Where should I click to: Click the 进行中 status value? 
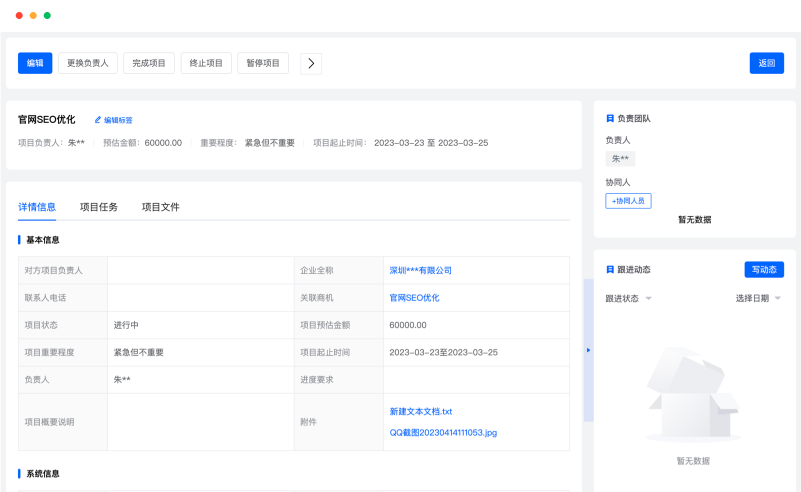[126, 325]
